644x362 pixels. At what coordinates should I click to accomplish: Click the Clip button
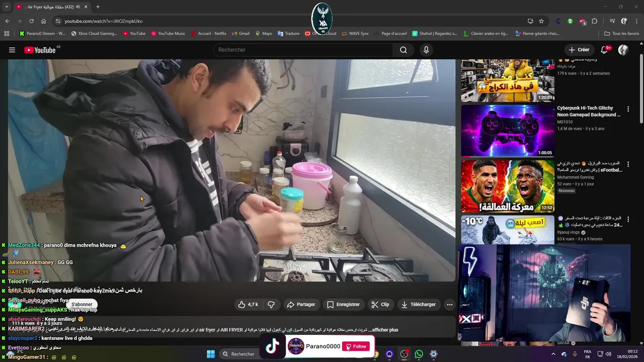[x=380, y=304]
